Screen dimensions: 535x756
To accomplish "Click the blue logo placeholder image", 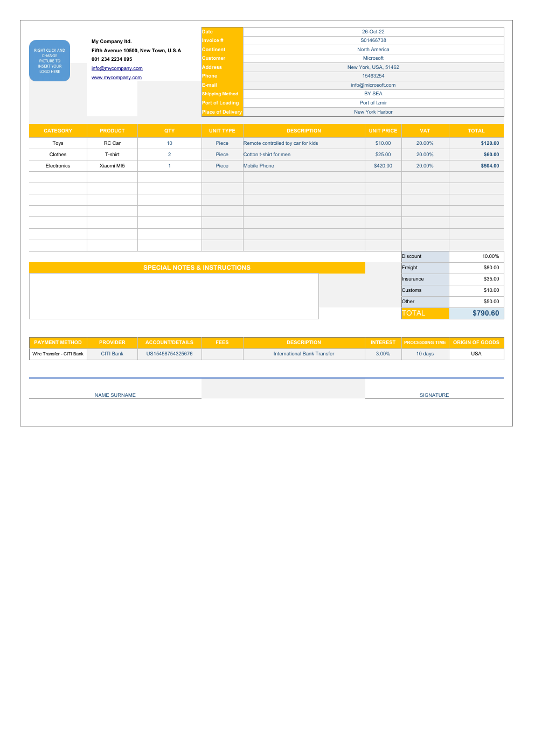I will pos(50,61).
